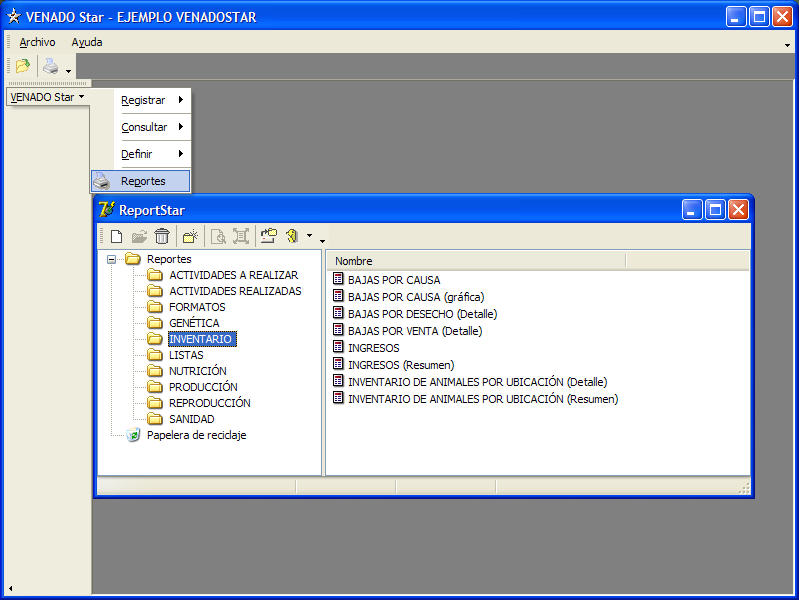Create a new report with blank page icon

click(x=116, y=236)
